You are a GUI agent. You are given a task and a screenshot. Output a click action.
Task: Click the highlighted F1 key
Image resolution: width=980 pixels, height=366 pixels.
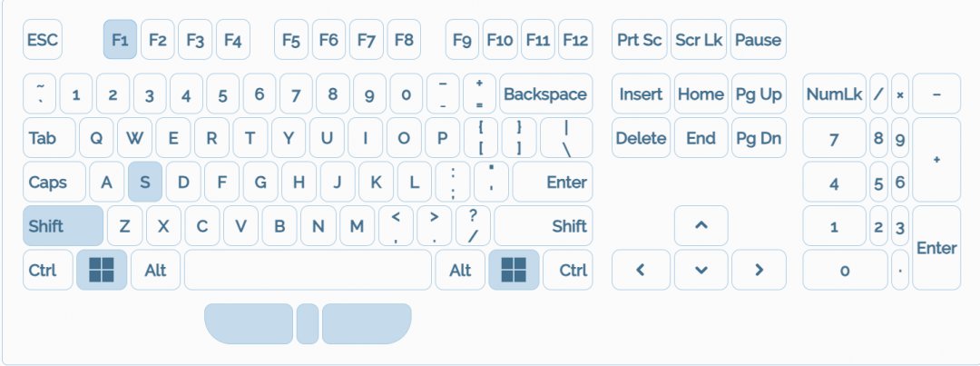[120, 40]
